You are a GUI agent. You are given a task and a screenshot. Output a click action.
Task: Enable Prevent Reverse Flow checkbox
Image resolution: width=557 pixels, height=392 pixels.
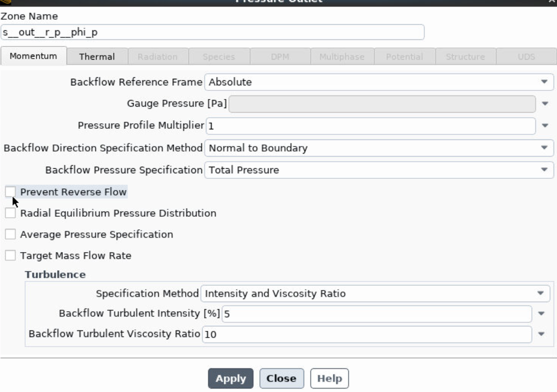(10, 192)
